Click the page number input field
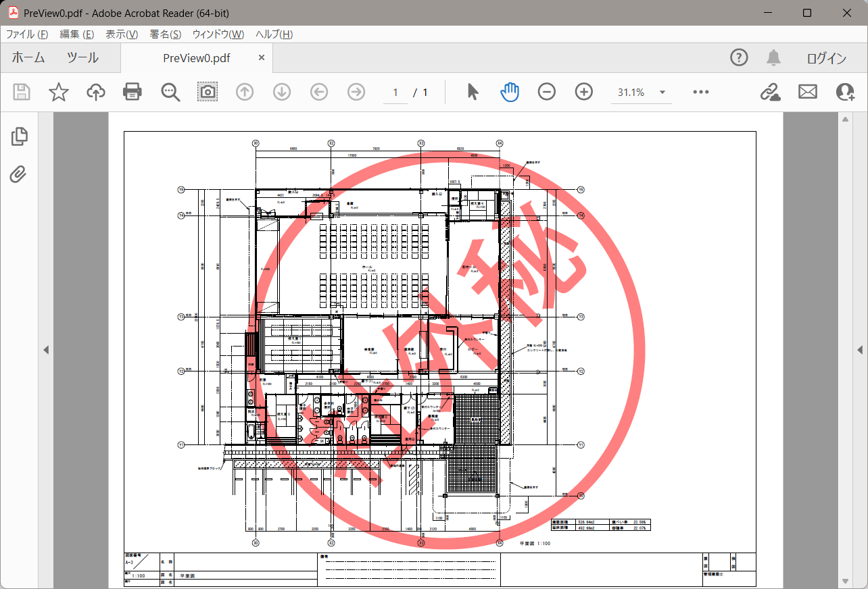The image size is (868, 589). coord(395,93)
